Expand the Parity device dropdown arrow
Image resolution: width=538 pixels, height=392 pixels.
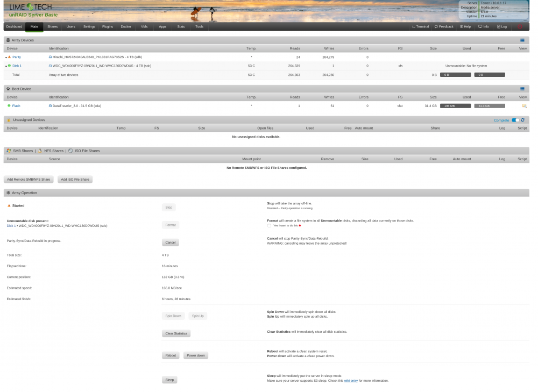tap(6, 58)
